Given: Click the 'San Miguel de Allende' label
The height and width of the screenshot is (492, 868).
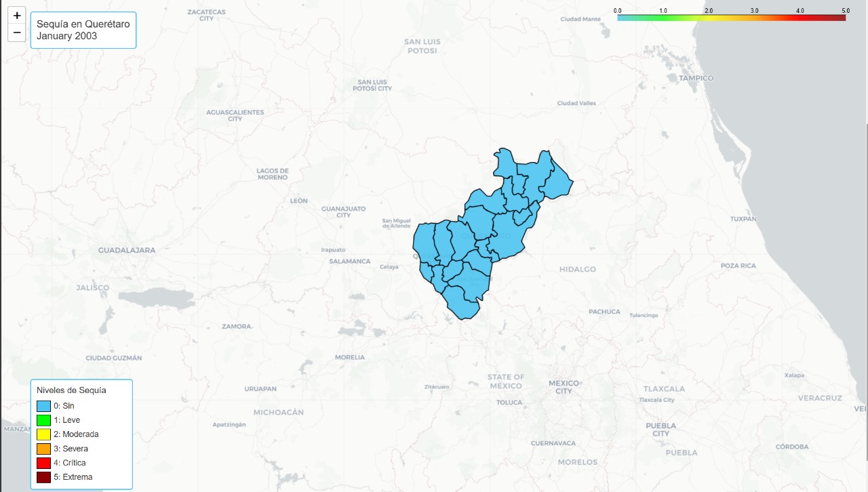Looking at the screenshot, I should [397, 223].
